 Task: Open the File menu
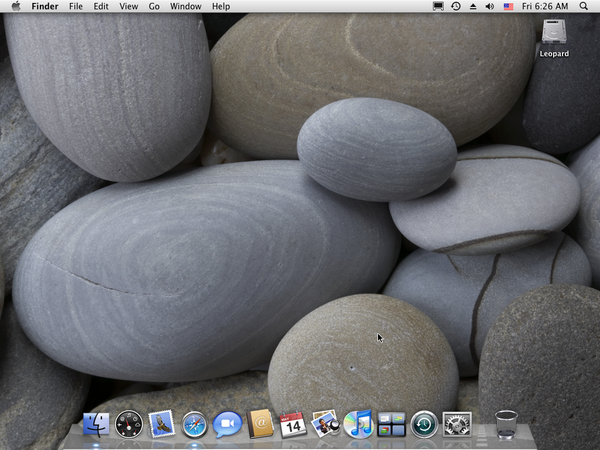(76, 6)
